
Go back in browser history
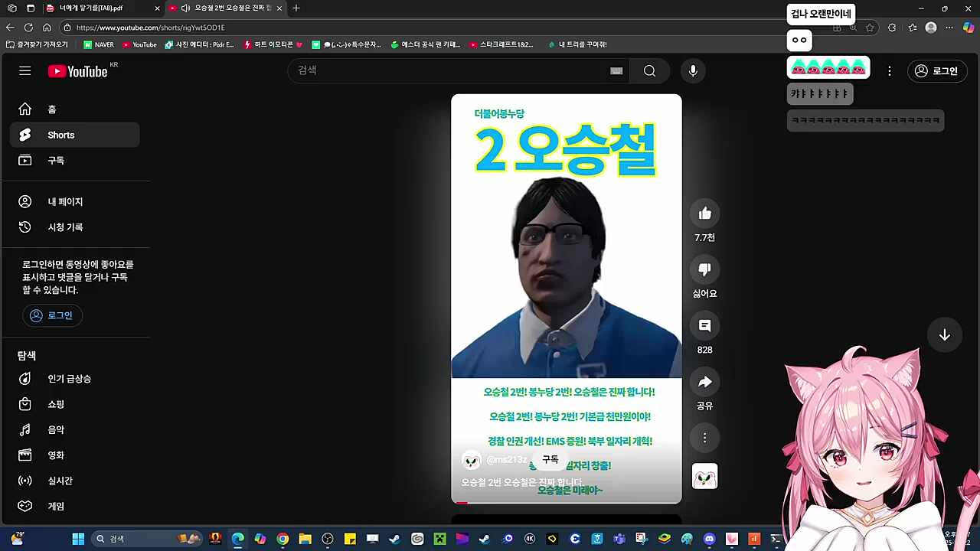click(10, 28)
